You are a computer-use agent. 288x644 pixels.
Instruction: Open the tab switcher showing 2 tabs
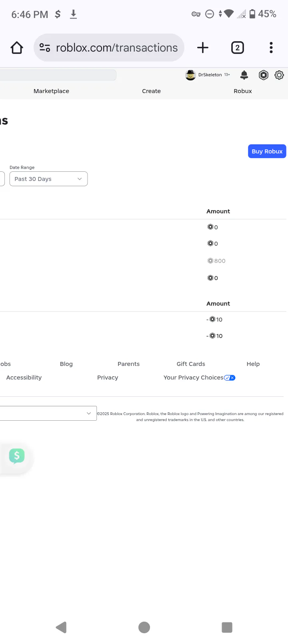(238, 48)
